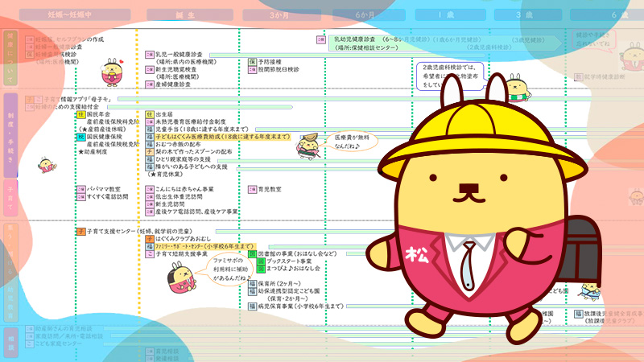The height and width of the screenshot is (362, 644).
Task: Click こんにちは赤ちゃん事業 entry
Action: coord(184,189)
